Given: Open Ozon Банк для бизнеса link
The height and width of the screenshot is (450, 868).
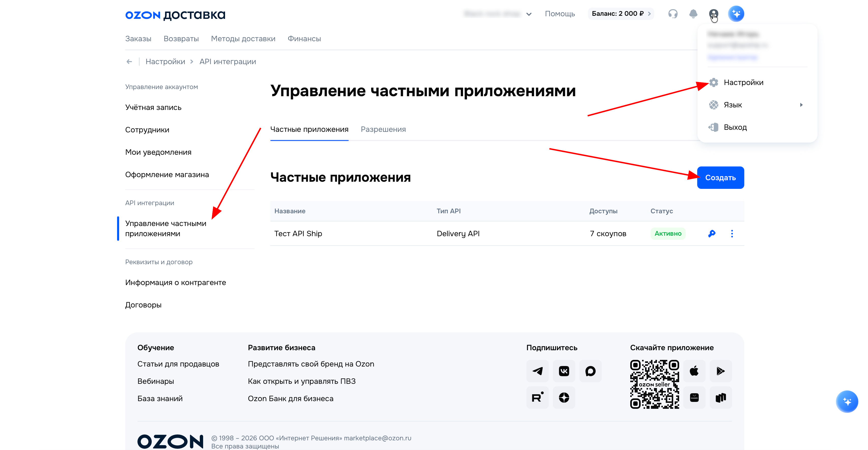Looking at the screenshot, I should tap(290, 399).
